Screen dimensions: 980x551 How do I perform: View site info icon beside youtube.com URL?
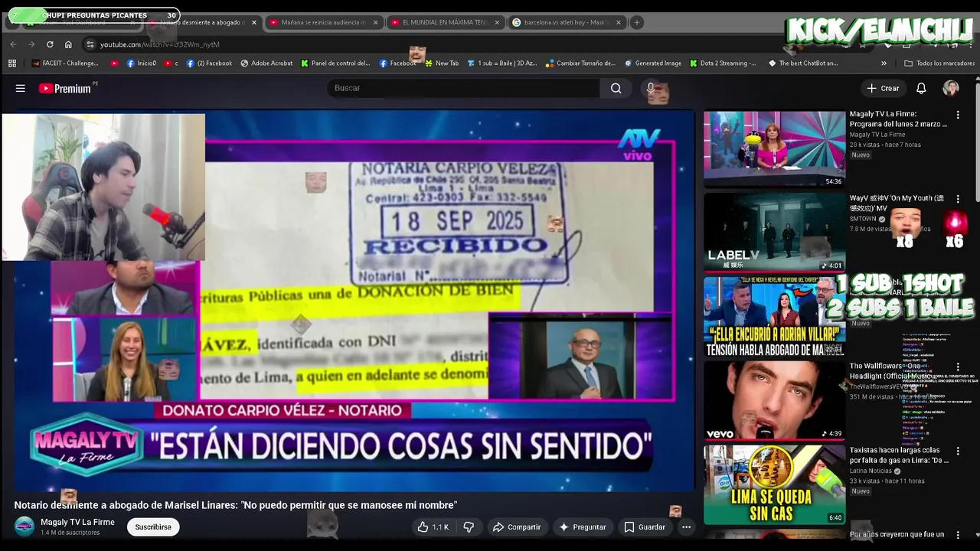(x=90, y=44)
